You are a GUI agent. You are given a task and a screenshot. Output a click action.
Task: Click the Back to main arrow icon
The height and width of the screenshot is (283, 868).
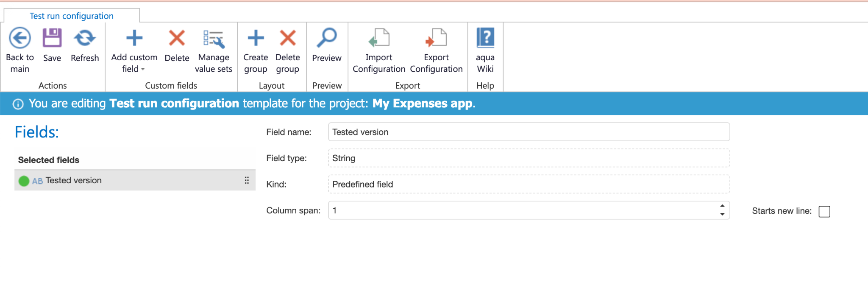coord(20,38)
